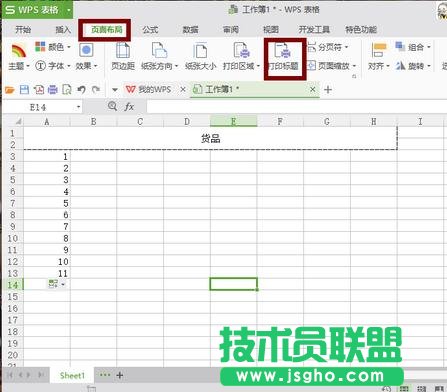Open the Effects (效果) dropdown

click(x=86, y=57)
